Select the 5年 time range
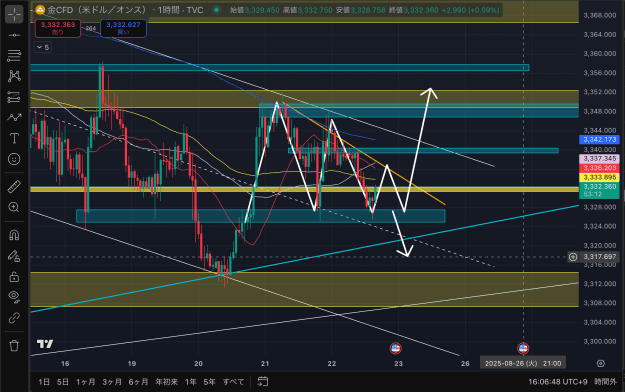The image size is (625, 392). (x=209, y=382)
